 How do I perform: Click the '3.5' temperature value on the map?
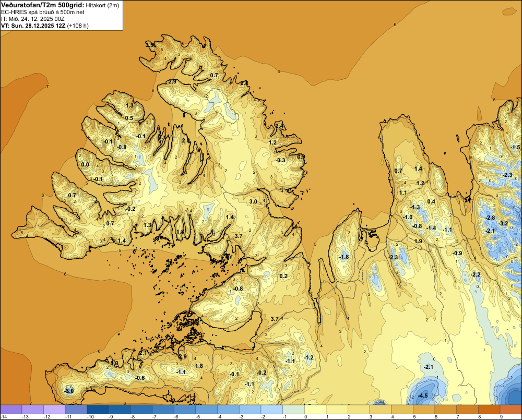(x=149, y=45)
